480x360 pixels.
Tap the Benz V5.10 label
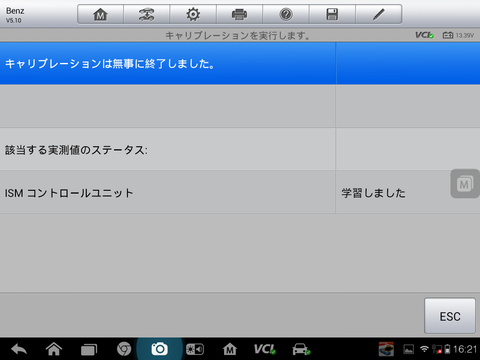click(15, 15)
